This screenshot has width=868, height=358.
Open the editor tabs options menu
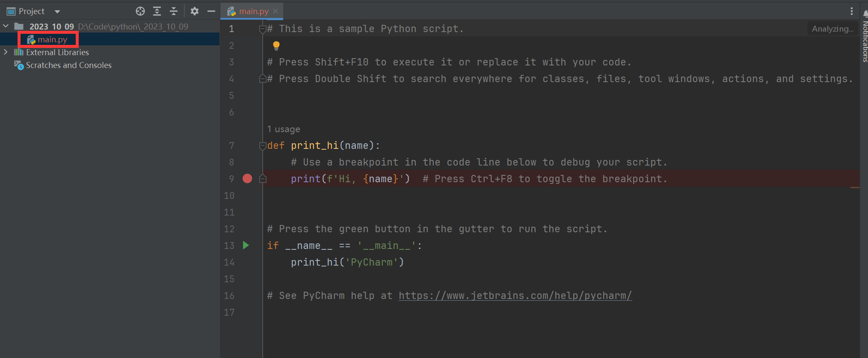click(x=852, y=11)
